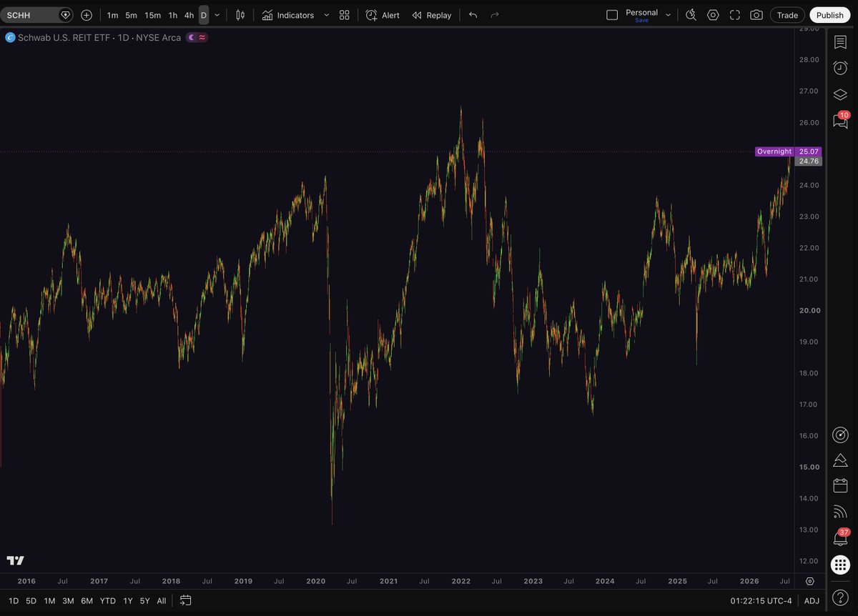Set date range to 5D
Image resolution: width=858 pixels, height=616 pixels.
pyautogui.click(x=31, y=601)
